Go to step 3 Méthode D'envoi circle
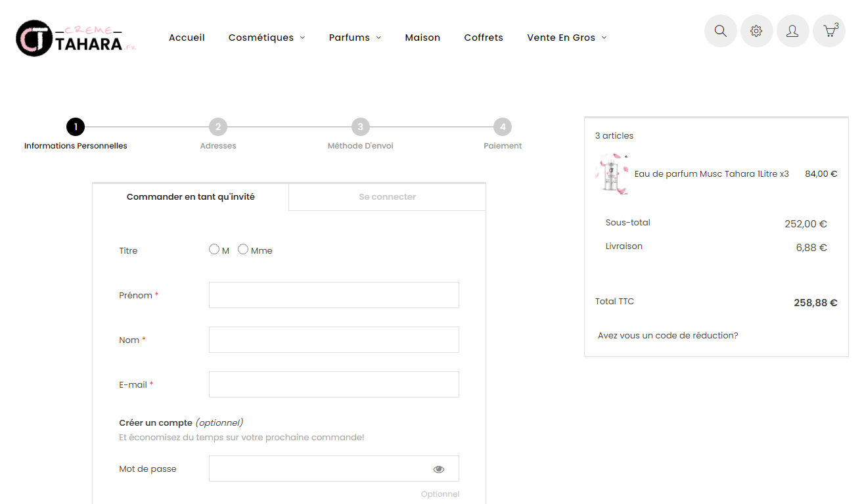862x504 pixels. pos(360,127)
